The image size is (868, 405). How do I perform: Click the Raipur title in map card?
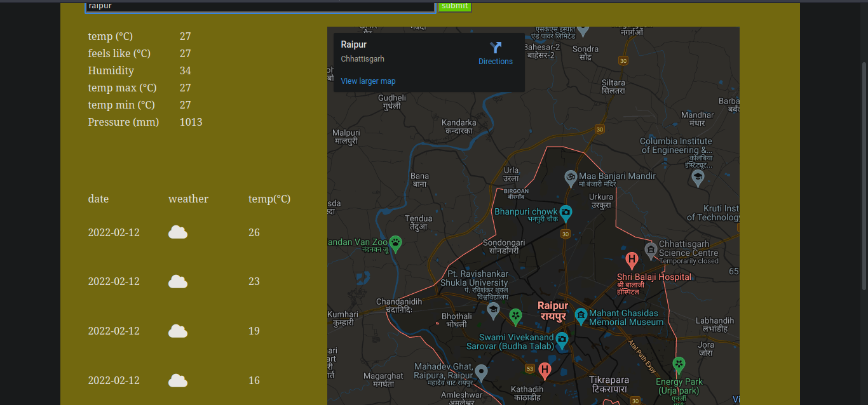pyautogui.click(x=354, y=44)
